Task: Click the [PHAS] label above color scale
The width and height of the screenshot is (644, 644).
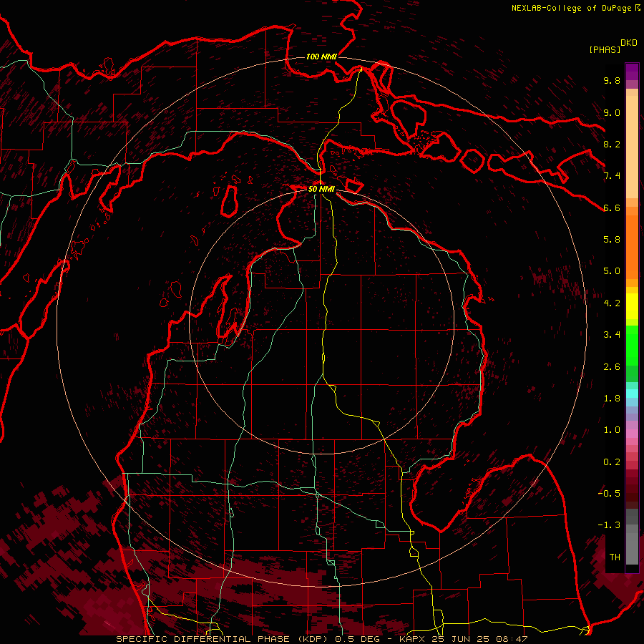Action: pos(605,49)
